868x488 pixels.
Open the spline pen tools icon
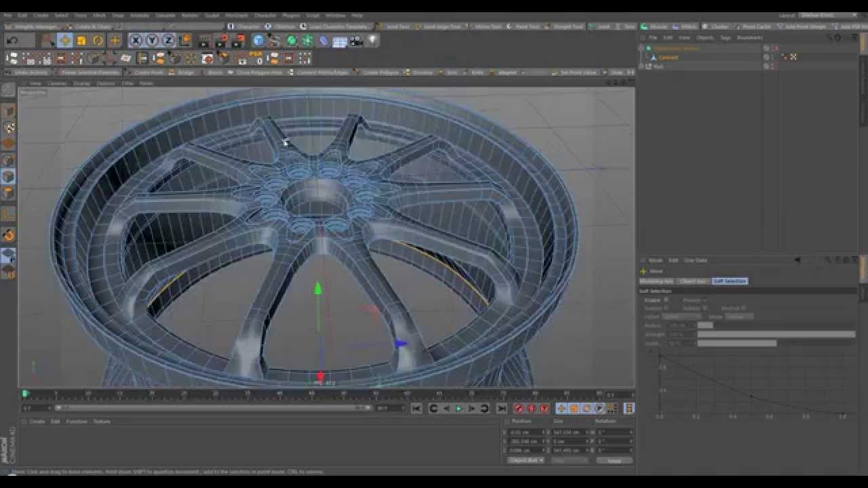[275, 41]
